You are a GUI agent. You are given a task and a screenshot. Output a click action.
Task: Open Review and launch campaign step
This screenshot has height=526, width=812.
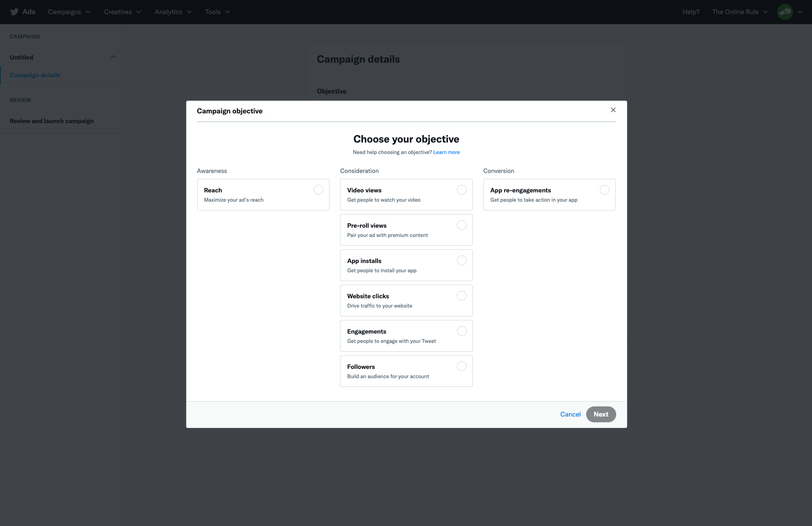52,121
